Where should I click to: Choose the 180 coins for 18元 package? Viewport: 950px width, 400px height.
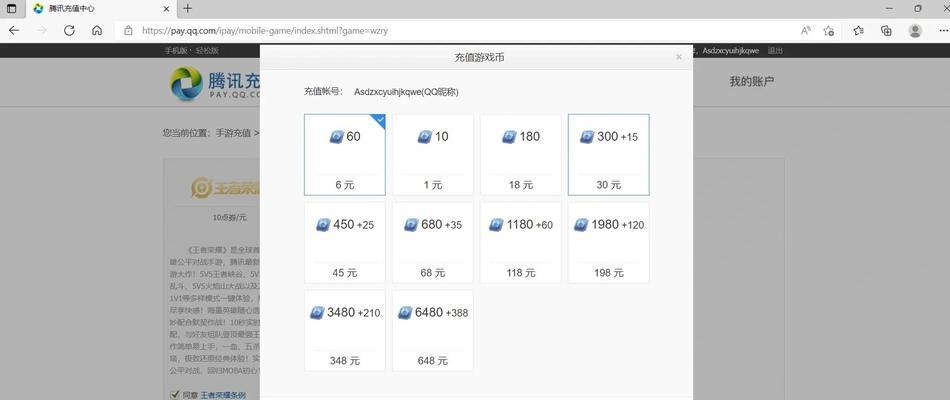(520, 155)
